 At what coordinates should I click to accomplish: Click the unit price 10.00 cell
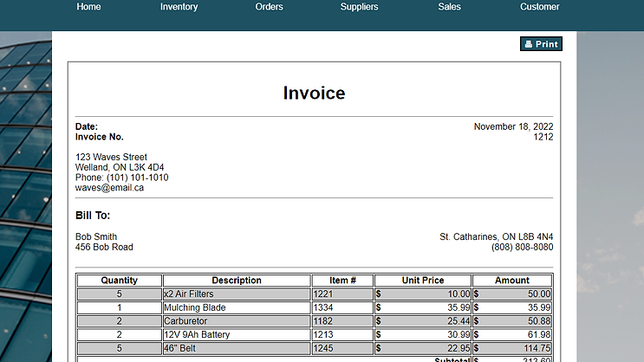423,294
